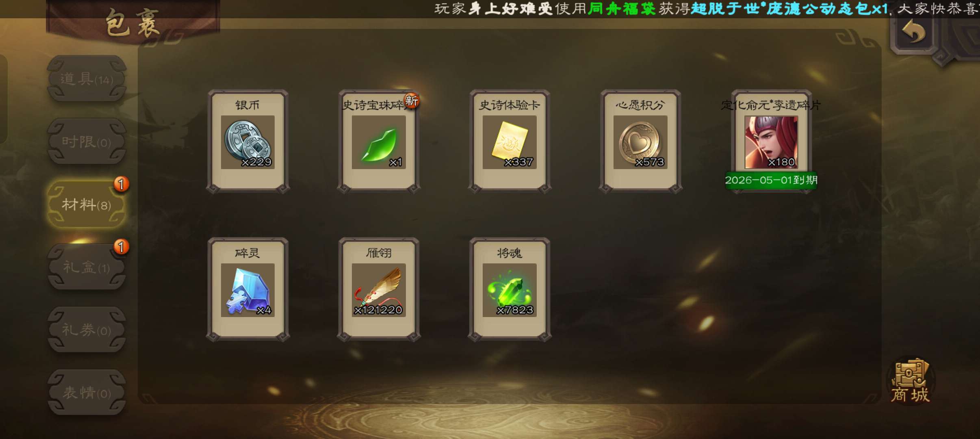Select the 雁翎 feather item
Viewport: 980px width, 439px height.
(379, 289)
